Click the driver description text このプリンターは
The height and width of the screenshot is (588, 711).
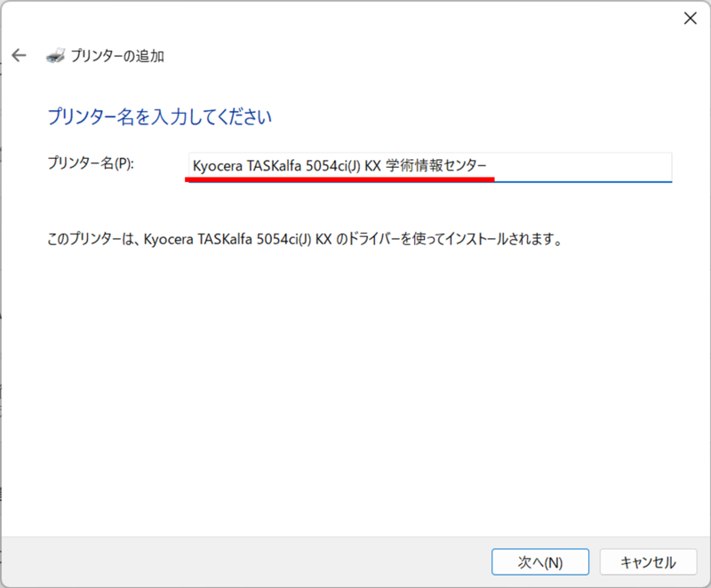[x=305, y=239]
